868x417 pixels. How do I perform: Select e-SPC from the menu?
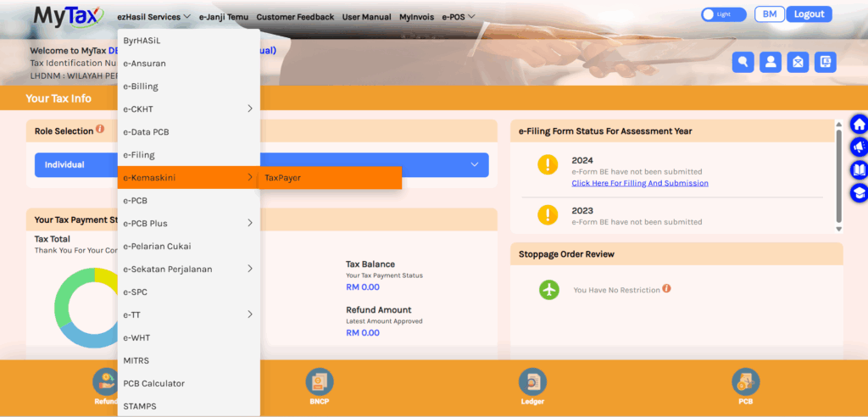click(x=188, y=292)
